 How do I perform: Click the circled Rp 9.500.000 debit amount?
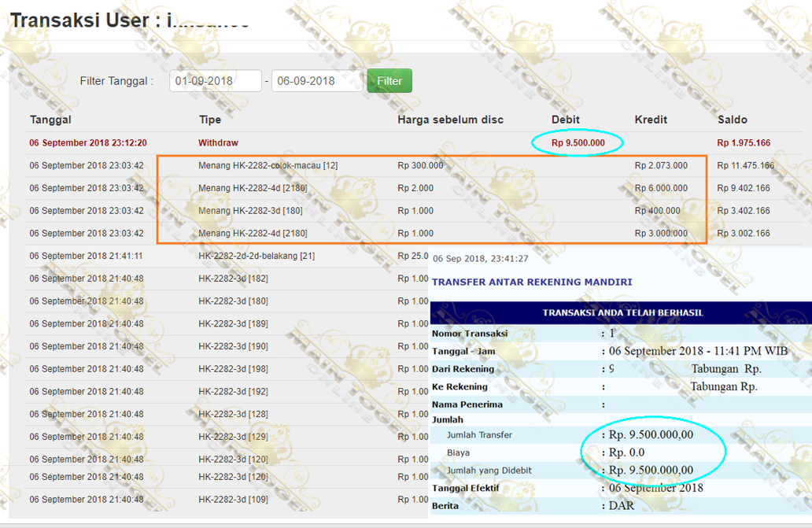pos(578,143)
